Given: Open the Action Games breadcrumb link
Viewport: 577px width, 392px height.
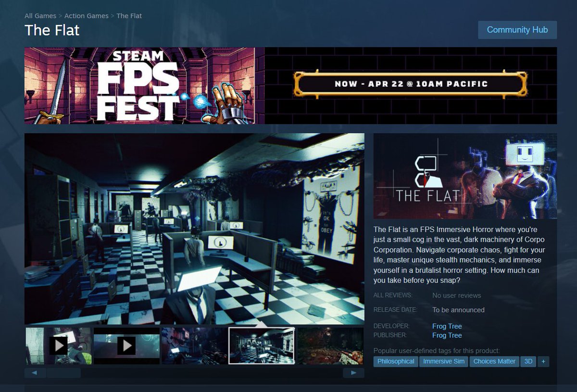Looking at the screenshot, I should (87, 16).
